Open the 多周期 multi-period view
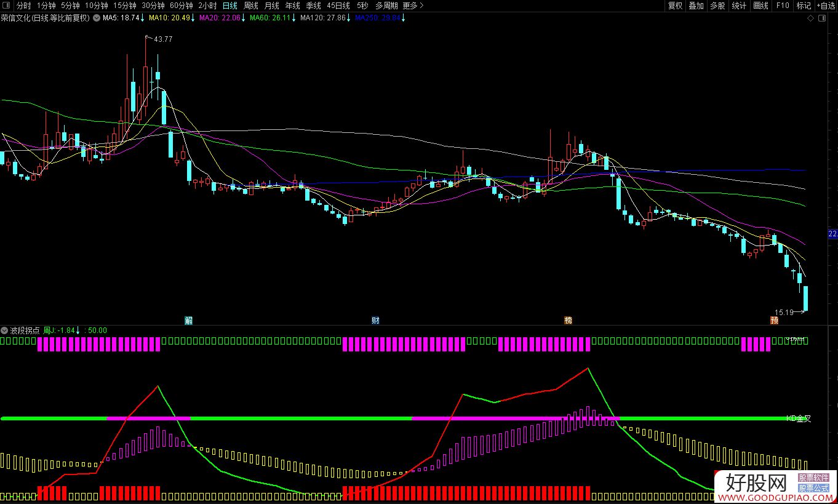This screenshot has height=504, width=838. 386,6
